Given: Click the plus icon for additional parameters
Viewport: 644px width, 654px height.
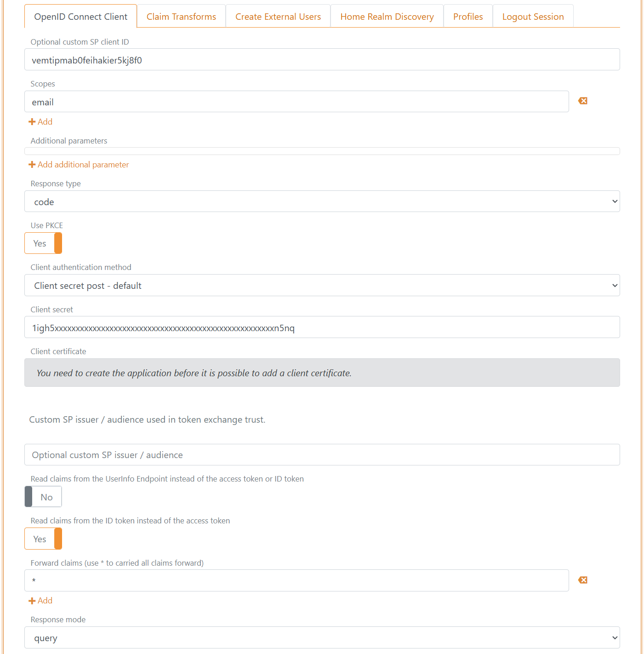Looking at the screenshot, I should (x=32, y=164).
